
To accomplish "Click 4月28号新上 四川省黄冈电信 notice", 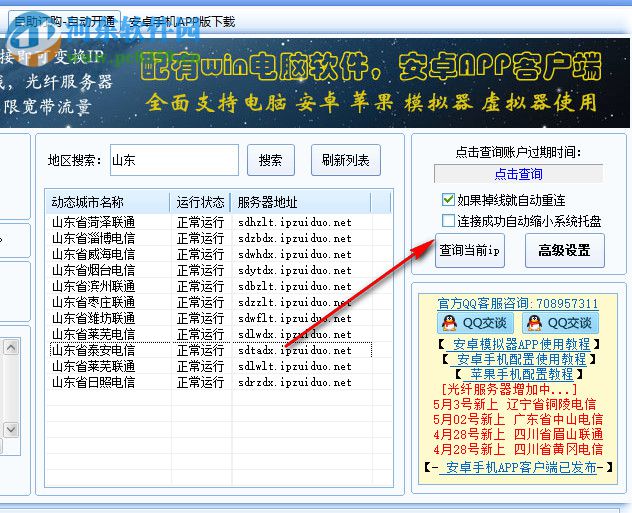I will click(518, 449).
